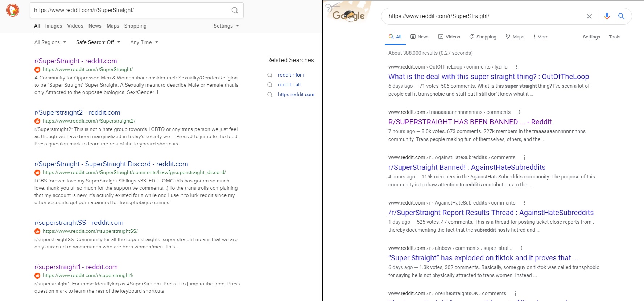Switch to DuckDuckGo Images tab
This screenshot has height=301, width=644.
(54, 26)
